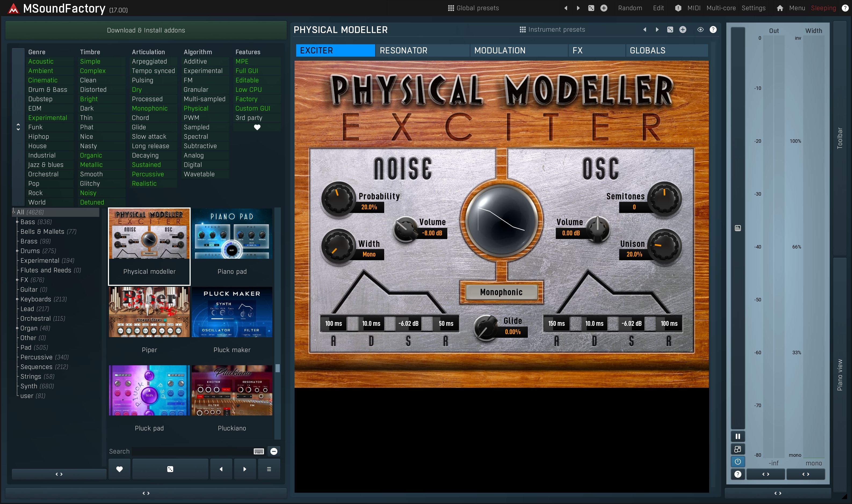
Task: Expand the Keyboards category tree node
Action: 17,299
